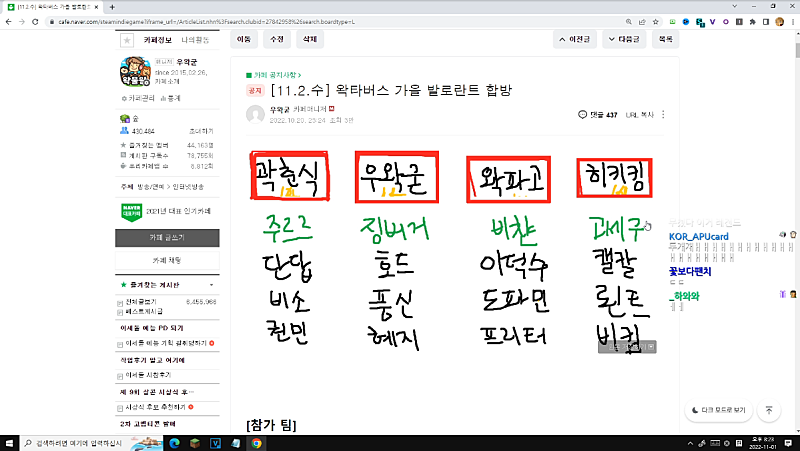Collapse 즐겨찾는 게시판 section arrow
This screenshot has height=451, width=800.
pyautogui.click(x=211, y=285)
